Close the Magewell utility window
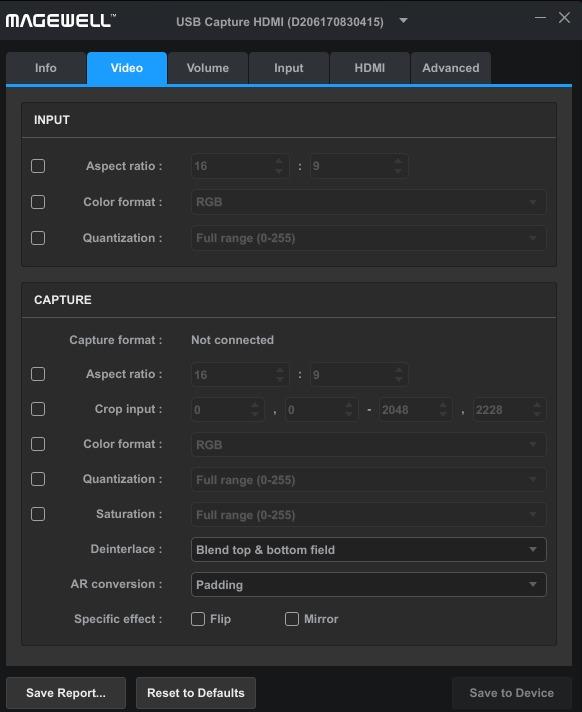 click(564, 18)
